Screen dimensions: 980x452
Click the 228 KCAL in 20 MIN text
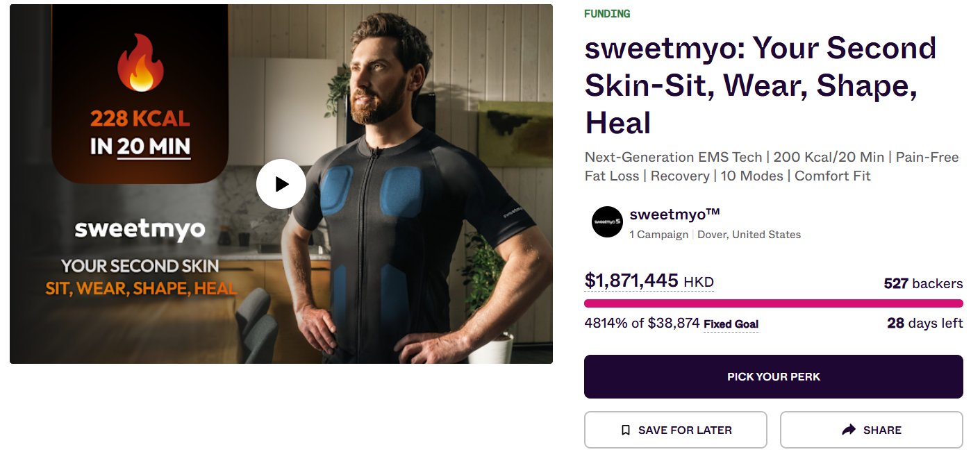[140, 132]
